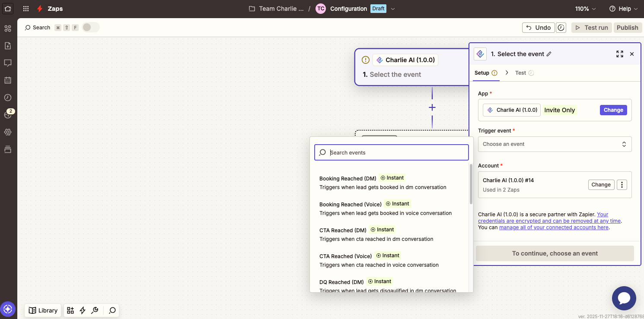
Task: Open the document-with-bolt sidebar icon
Action: pyautogui.click(x=8, y=46)
